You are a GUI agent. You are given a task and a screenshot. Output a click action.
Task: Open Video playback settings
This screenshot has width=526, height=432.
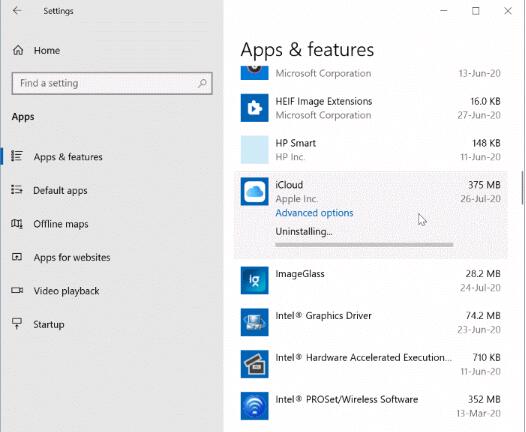click(66, 291)
